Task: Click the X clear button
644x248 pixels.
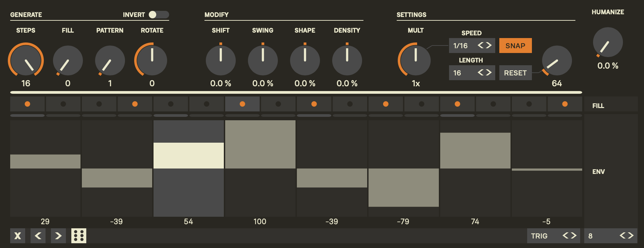Action: point(18,236)
